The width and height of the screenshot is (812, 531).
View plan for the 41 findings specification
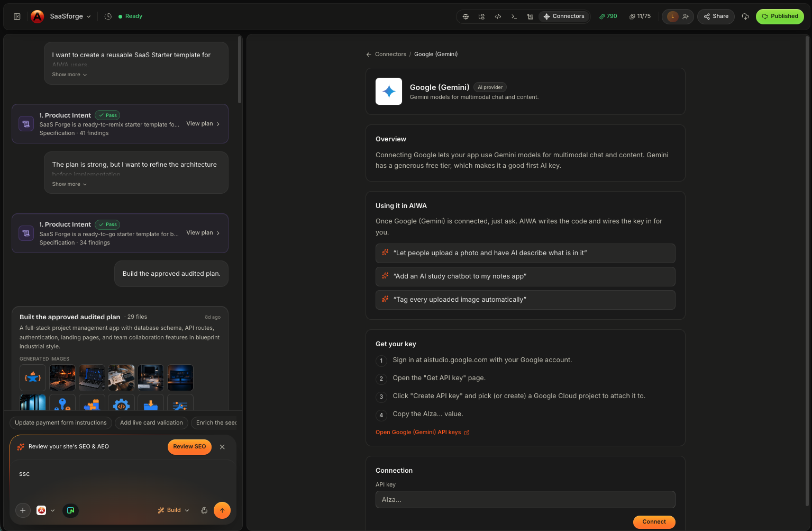coord(203,124)
